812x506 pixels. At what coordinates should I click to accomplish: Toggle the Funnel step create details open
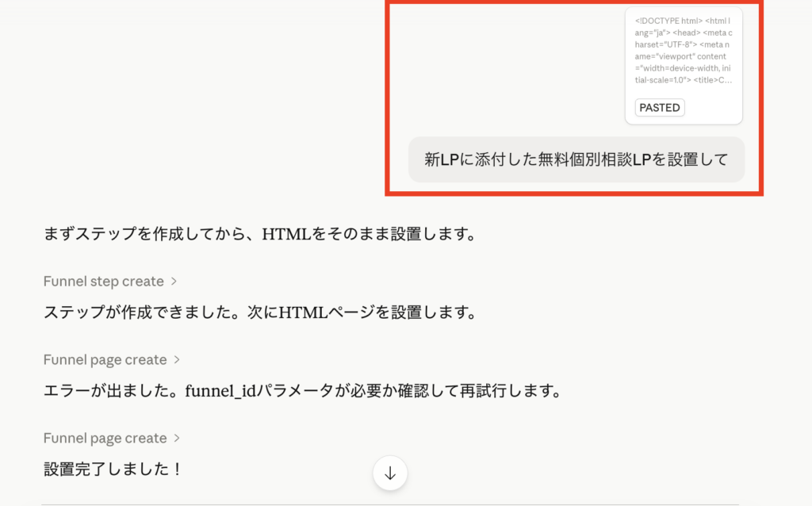pos(109,281)
